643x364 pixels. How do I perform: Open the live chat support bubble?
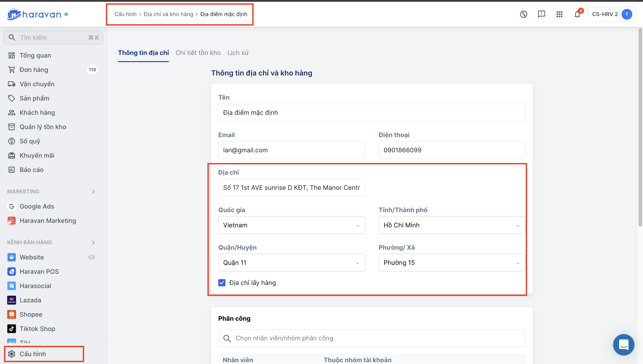(x=623, y=345)
